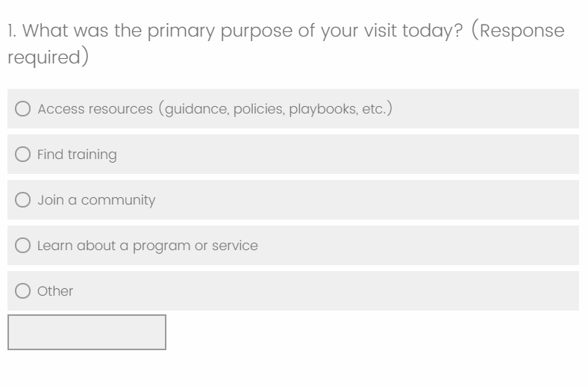Click the question 1 "primary purpose" heading text
The height and width of the screenshot is (389, 588).
tap(224, 32)
